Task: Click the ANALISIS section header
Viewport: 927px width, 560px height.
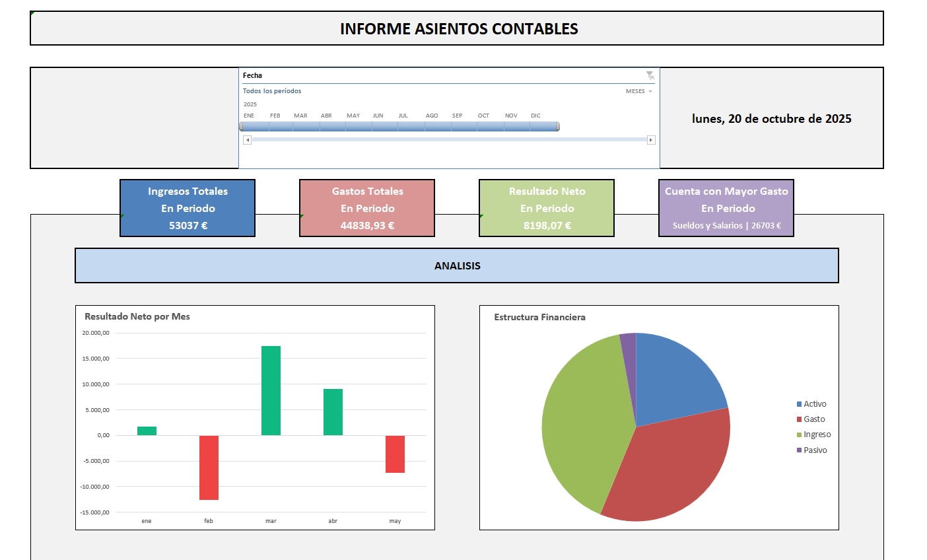Action: 458,265
